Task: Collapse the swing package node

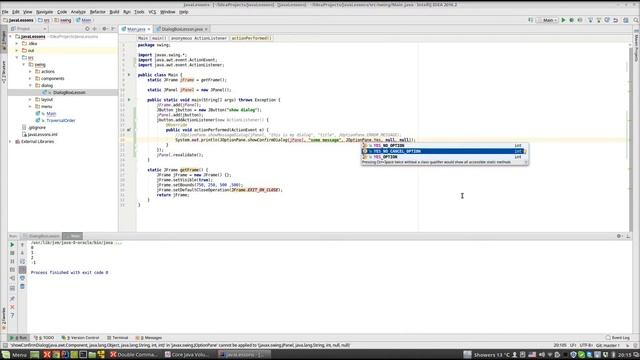Action: (24, 64)
